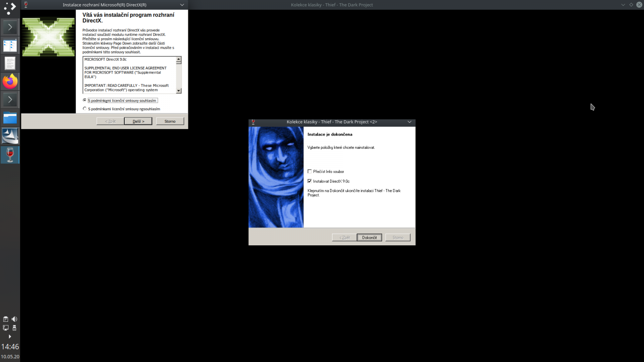This screenshot has width=644, height=362.
Task: Open the blue folder icon in the sidebar
Action: [x=10, y=117]
